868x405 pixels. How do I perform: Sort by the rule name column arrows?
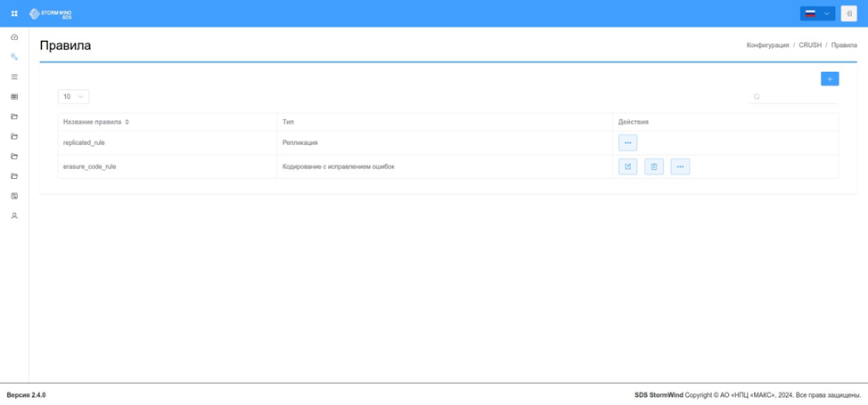coord(127,122)
